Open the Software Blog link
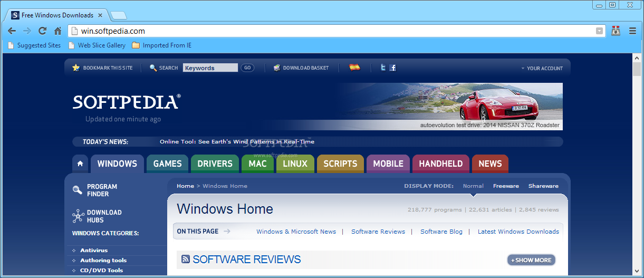This screenshot has height=278, width=644. pos(441,232)
